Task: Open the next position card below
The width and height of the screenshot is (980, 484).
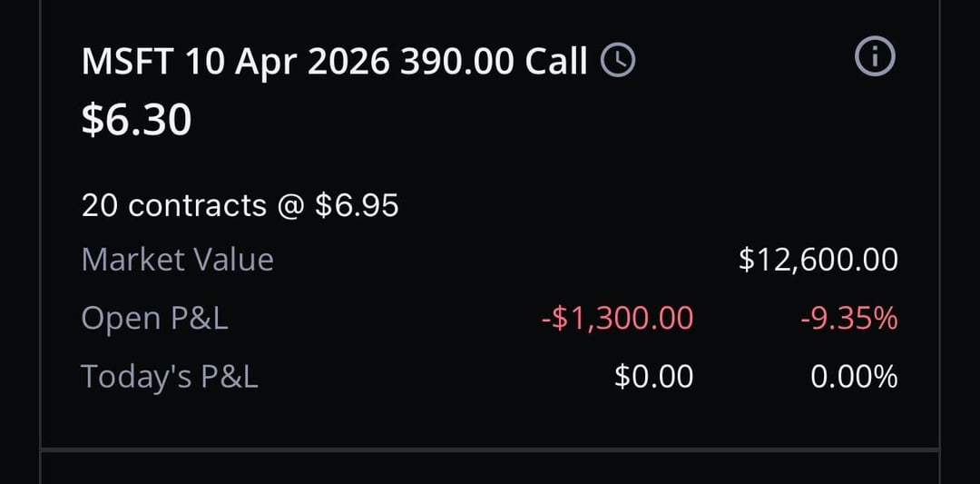Action: [490, 470]
